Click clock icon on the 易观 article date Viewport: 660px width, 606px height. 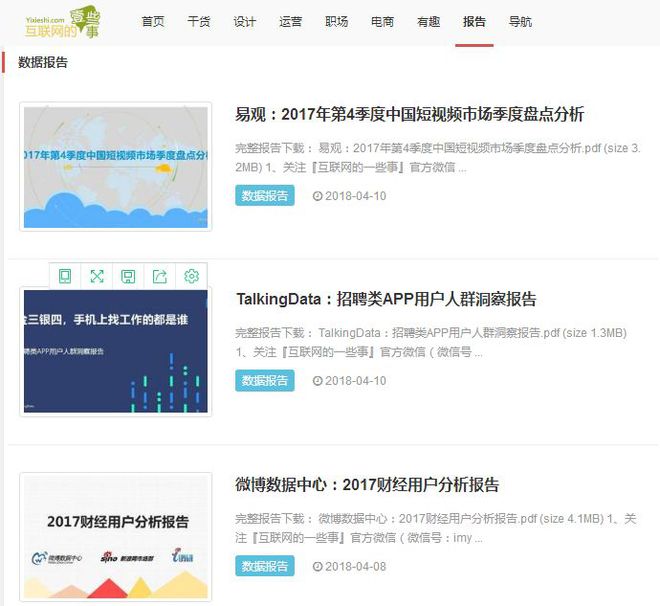(317, 196)
